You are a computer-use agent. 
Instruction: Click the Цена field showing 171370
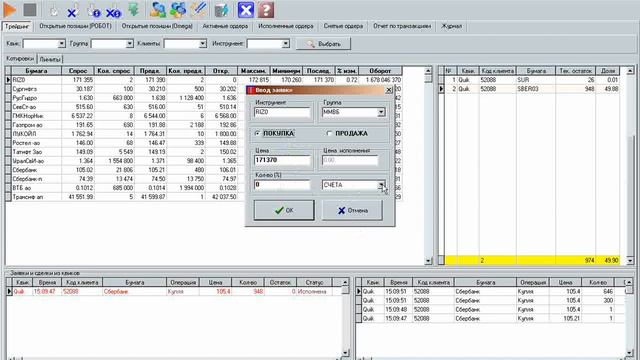tap(282, 160)
